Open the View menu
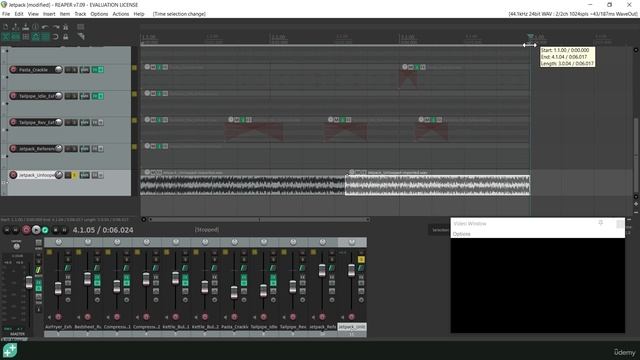 [33, 14]
